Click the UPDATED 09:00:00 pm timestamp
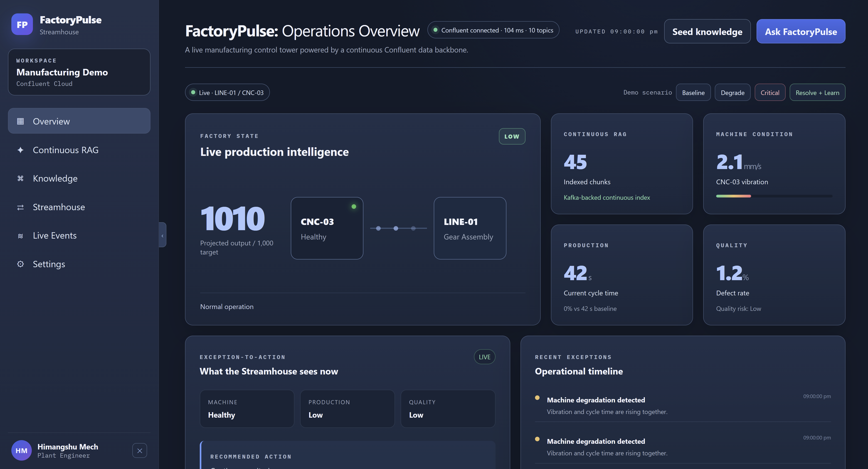868x469 pixels. click(616, 32)
